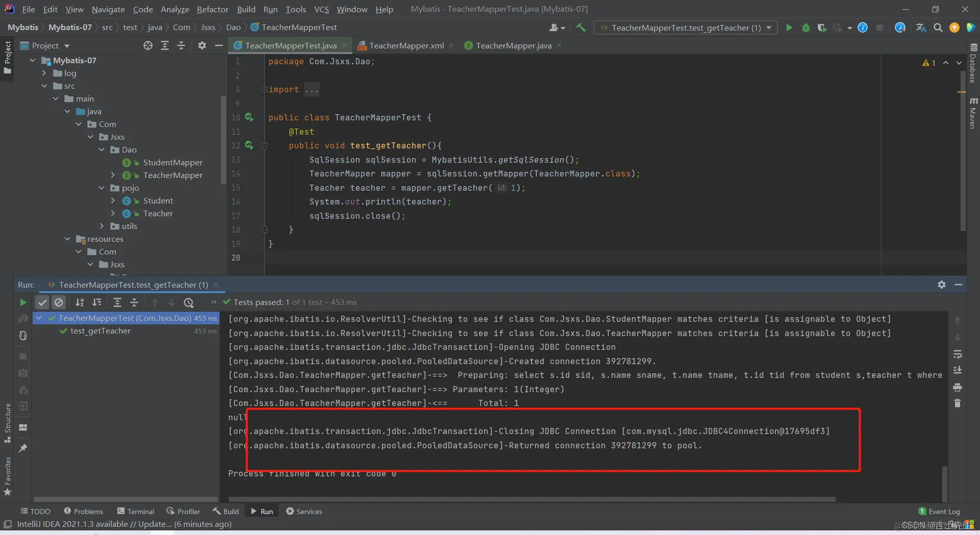Select StudentMapper in the project tree

(173, 162)
